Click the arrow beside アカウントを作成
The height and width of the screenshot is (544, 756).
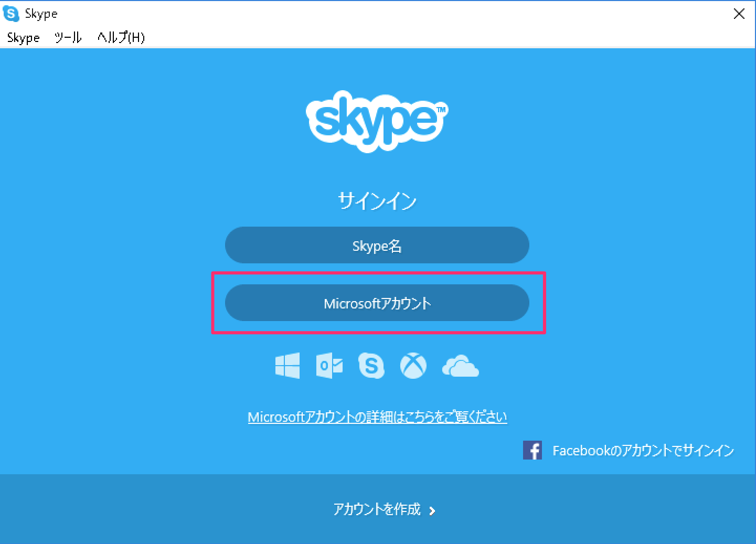[432, 510]
